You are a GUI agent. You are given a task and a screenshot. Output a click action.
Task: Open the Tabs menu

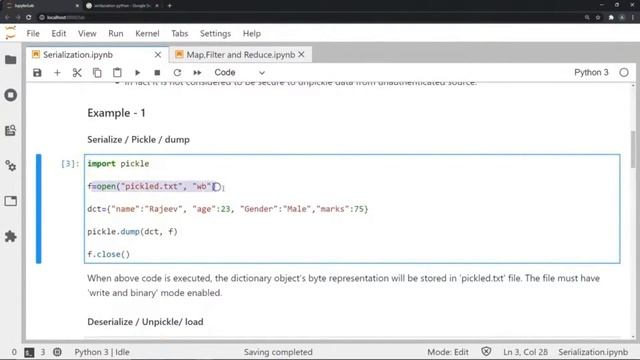(180, 33)
